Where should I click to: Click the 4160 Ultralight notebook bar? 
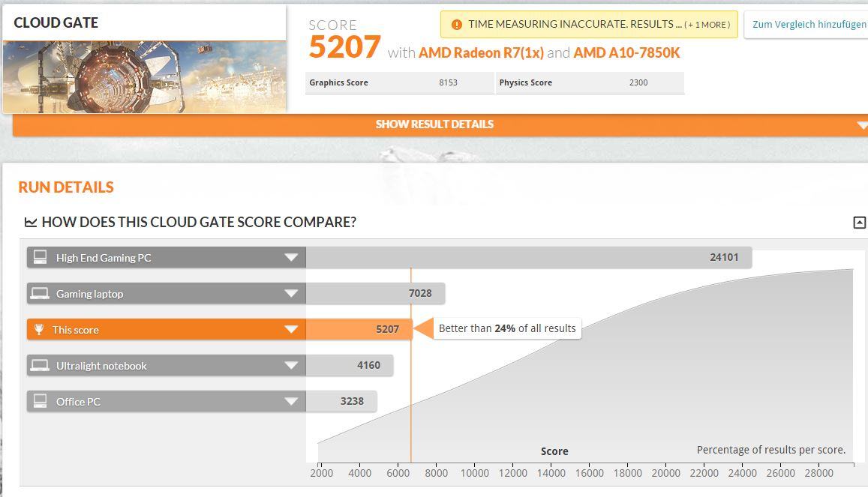tap(350, 365)
